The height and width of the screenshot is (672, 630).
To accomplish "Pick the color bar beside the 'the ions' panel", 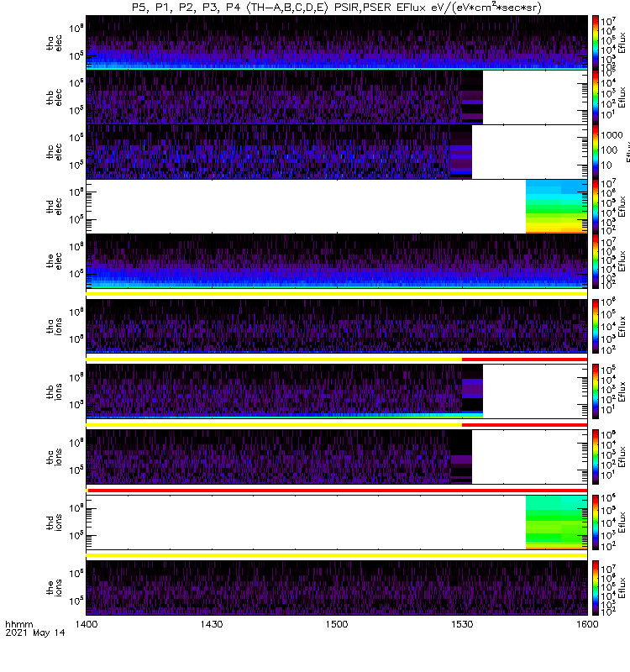I will (x=596, y=587).
